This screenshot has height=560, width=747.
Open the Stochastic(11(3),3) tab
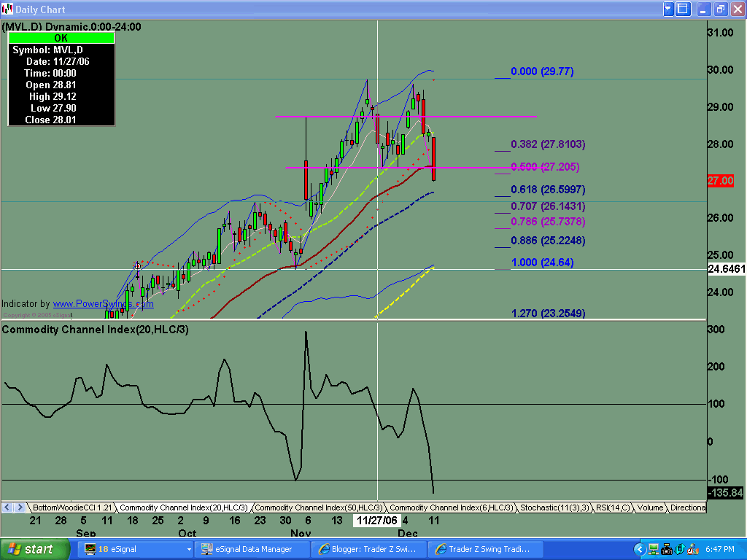point(554,507)
